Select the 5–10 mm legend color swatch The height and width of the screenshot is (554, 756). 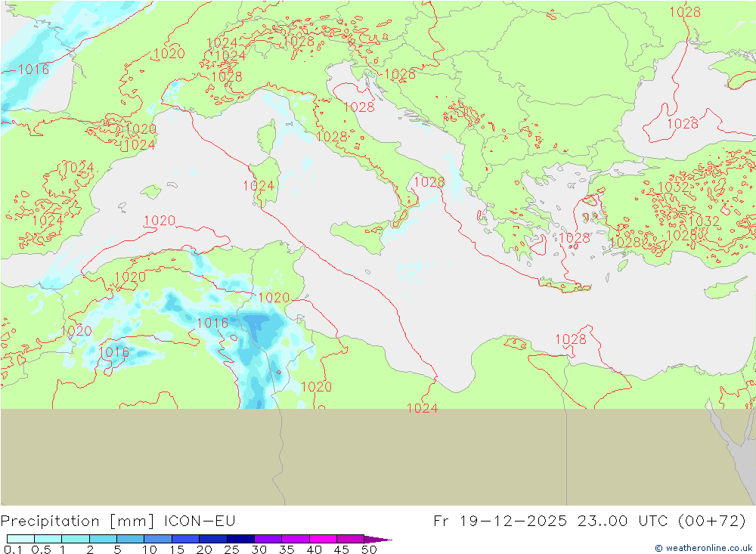[131, 539]
